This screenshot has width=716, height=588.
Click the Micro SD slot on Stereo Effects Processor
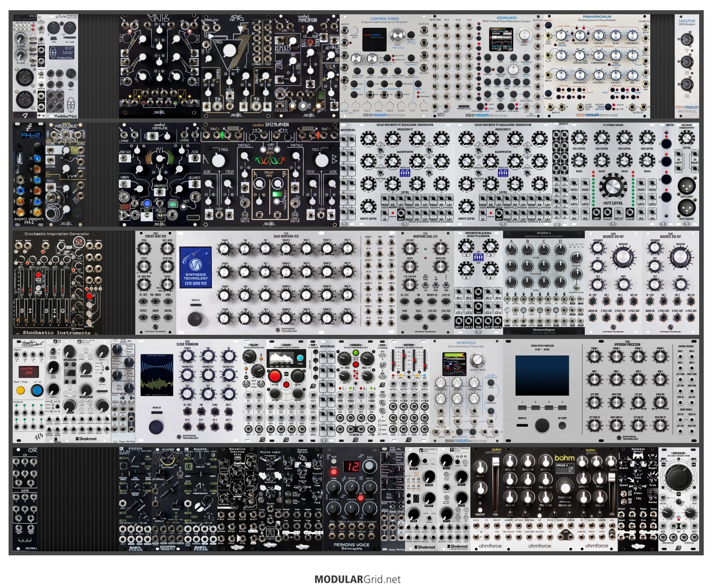coord(522,425)
